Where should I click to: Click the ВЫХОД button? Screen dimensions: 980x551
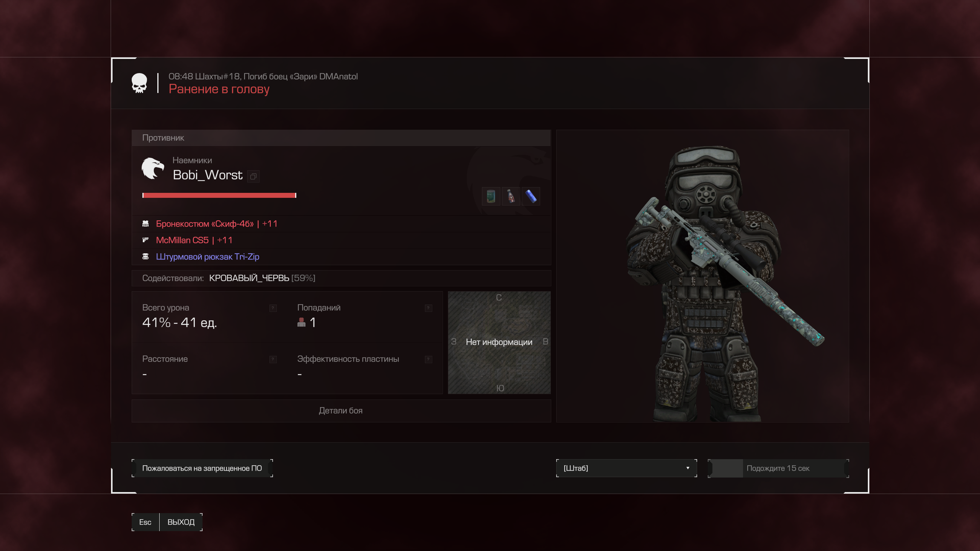pyautogui.click(x=181, y=522)
